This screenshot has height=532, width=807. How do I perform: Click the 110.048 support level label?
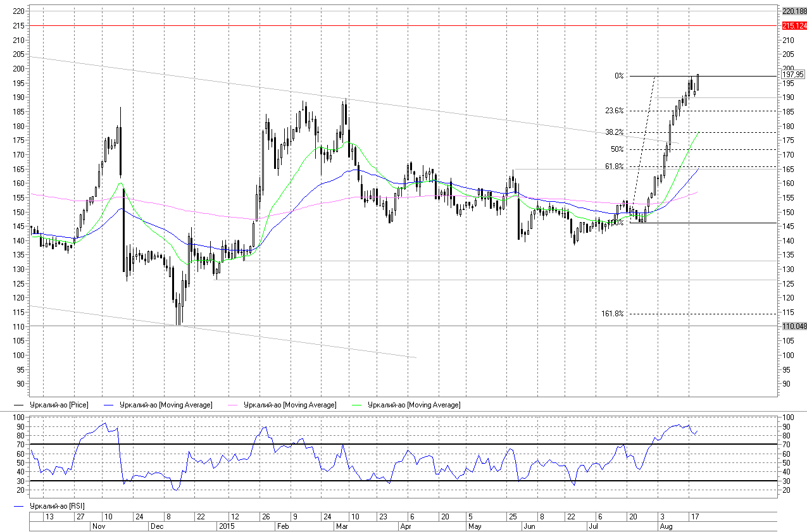794,326
